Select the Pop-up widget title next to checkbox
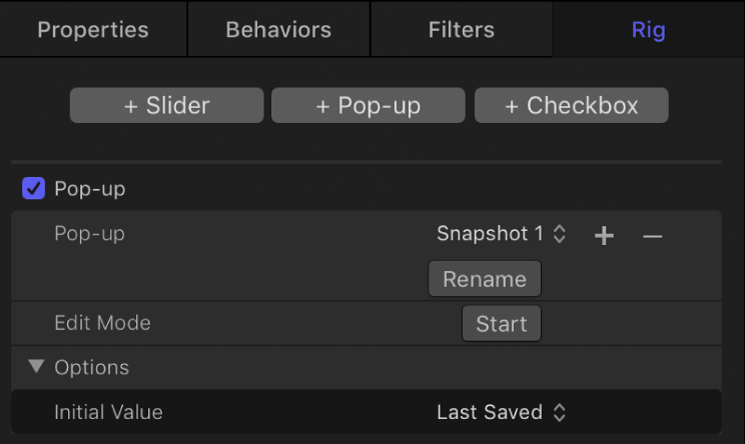The width and height of the screenshot is (745, 444). (90, 188)
